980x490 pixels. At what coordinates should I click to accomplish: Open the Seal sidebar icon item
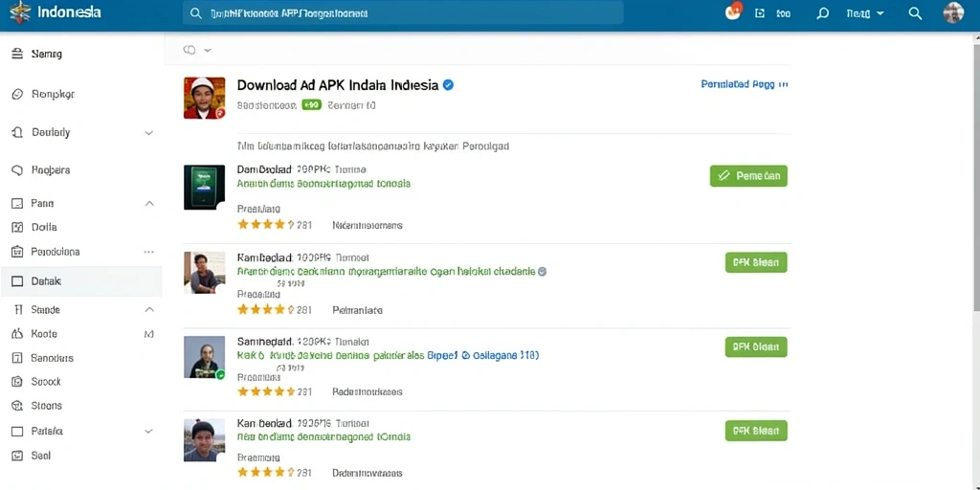[x=17, y=456]
